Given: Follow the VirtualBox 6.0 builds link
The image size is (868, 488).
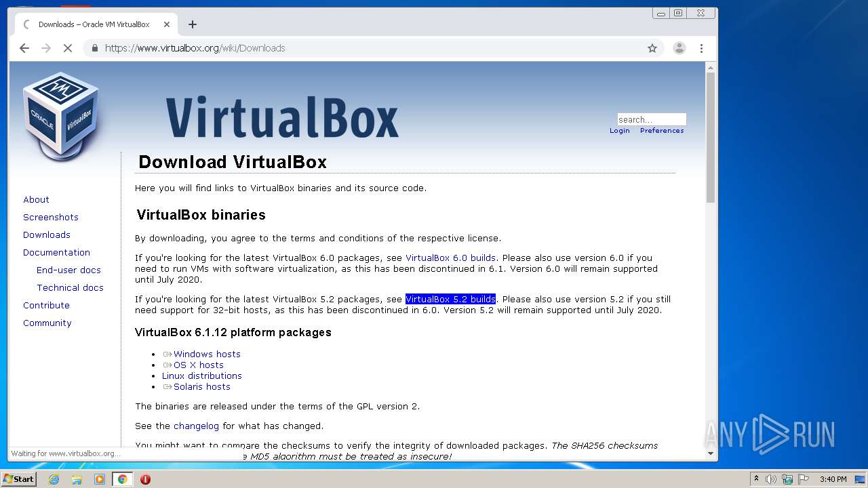Looking at the screenshot, I should (450, 258).
